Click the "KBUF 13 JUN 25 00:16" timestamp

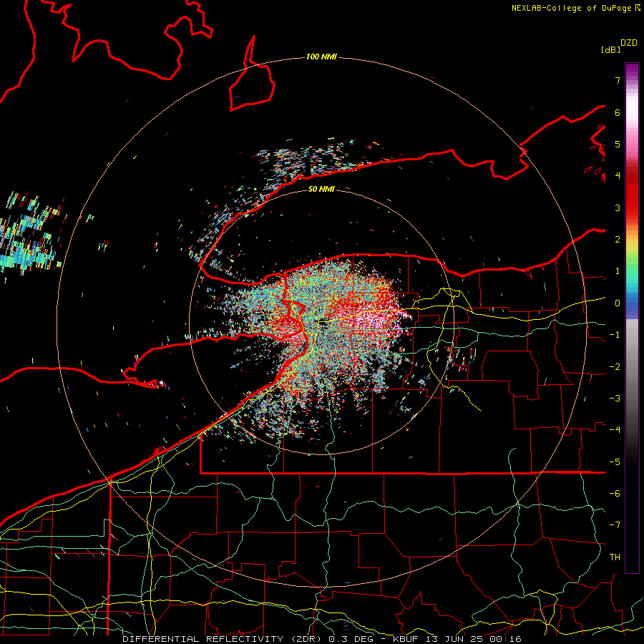(x=457, y=639)
